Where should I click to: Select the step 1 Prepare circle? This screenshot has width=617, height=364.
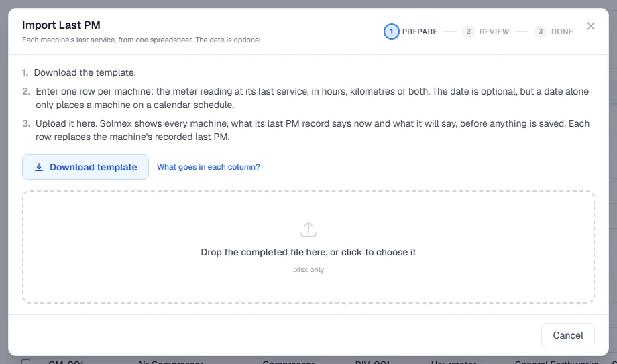tap(391, 32)
